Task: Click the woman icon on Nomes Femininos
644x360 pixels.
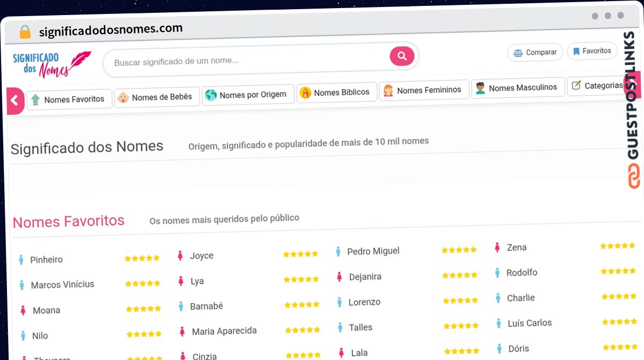Action: point(388,91)
